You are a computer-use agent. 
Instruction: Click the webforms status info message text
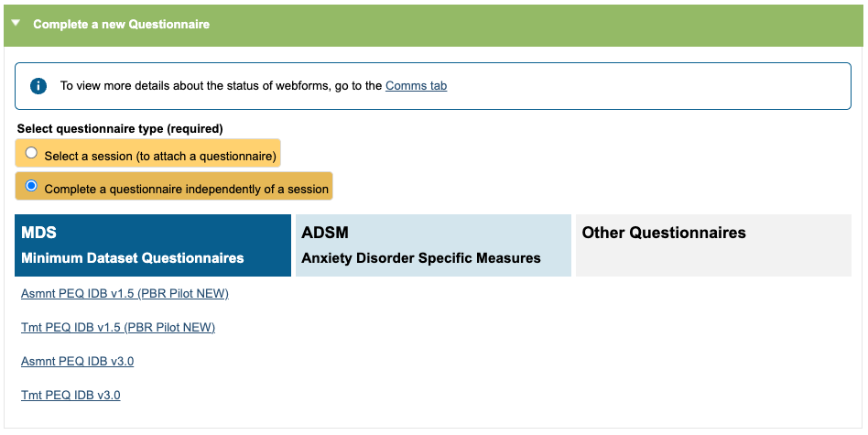220,86
